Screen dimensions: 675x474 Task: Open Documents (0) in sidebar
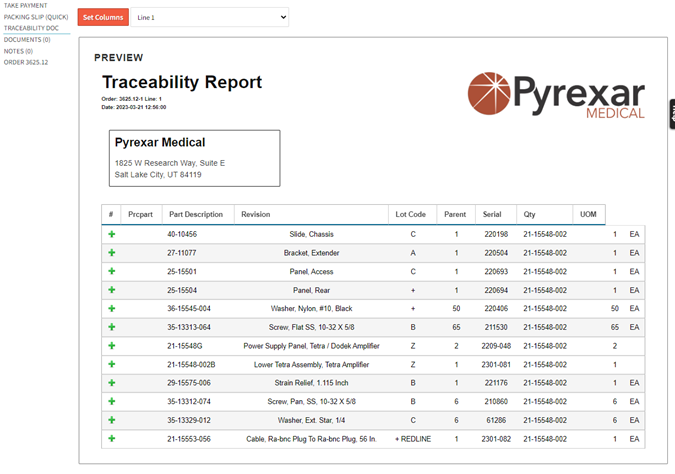(27, 40)
